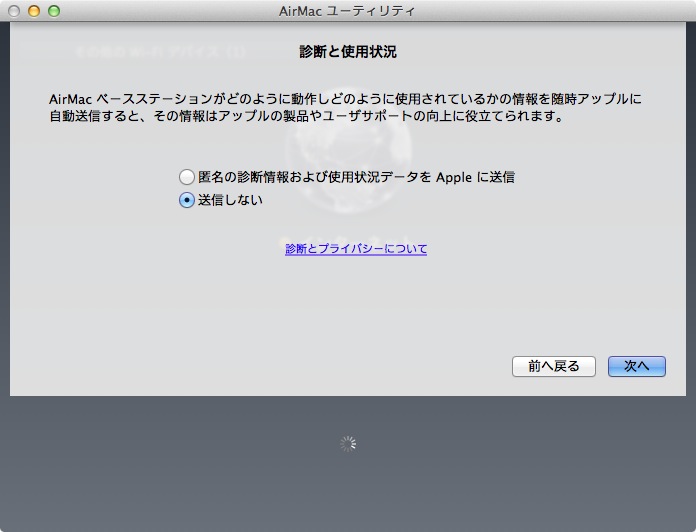Click the gray close window button
The height and width of the screenshot is (532, 696).
tap(14, 11)
